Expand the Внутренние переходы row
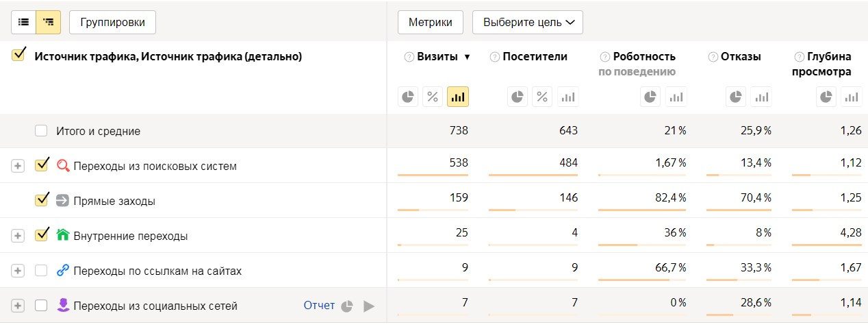Image resolution: width=868 pixels, height=329 pixels. 18,235
